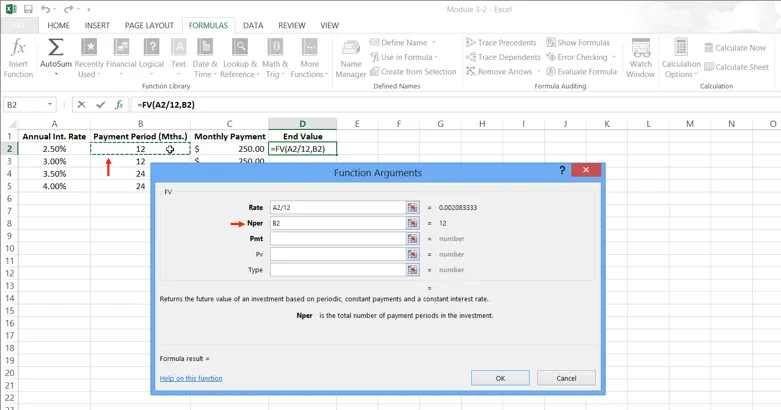The height and width of the screenshot is (410, 781).
Task: Click the Save icon in quick access toolbar
Action: coord(28,9)
